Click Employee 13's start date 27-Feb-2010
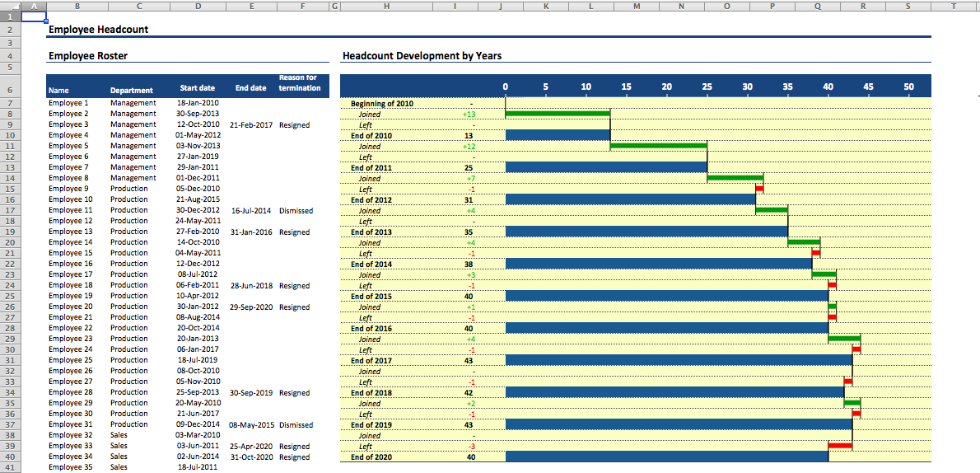The height and width of the screenshot is (473, 980). tap(198, 232)
